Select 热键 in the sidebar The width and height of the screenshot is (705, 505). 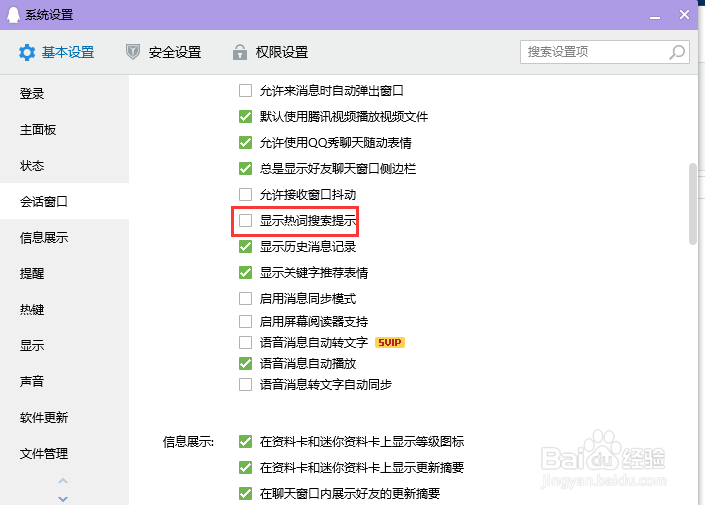point(64,309)
